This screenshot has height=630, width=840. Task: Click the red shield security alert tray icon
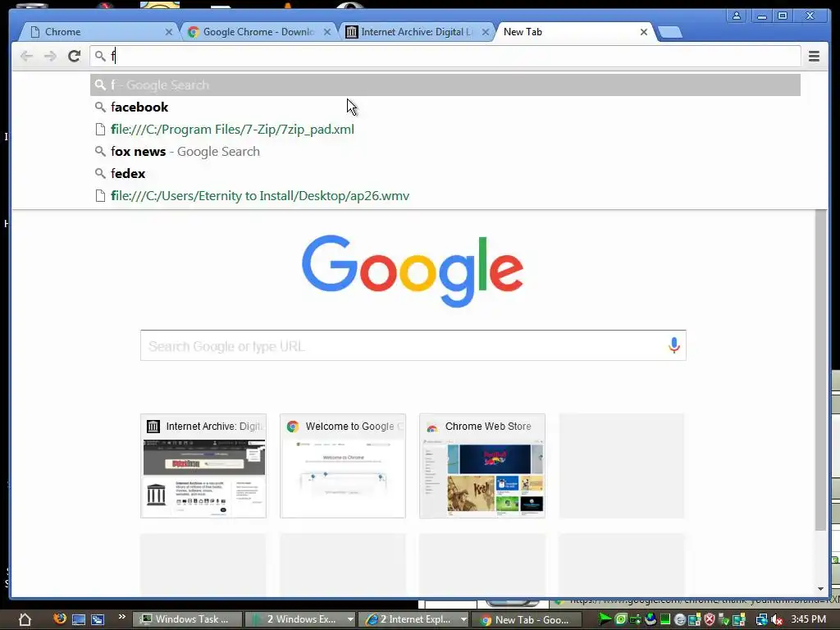(x=710, y=620)
